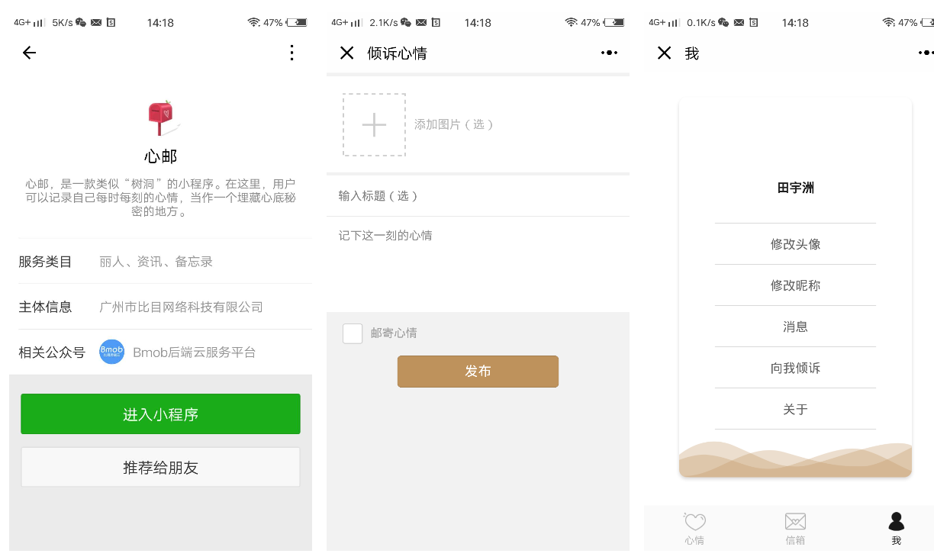Switch to the 信箱 tab
Screen dimensions: 934x560
coord(795,529)
